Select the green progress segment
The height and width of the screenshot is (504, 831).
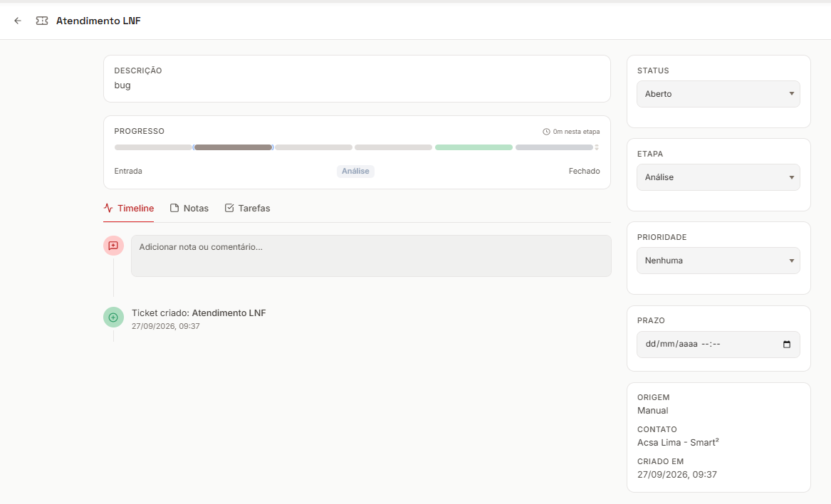[x=474, y=147]
